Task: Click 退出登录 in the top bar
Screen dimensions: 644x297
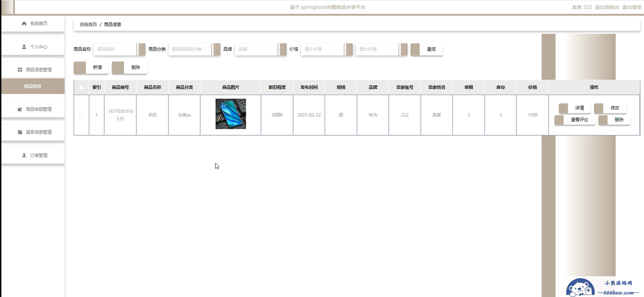Action: point(632,7)
